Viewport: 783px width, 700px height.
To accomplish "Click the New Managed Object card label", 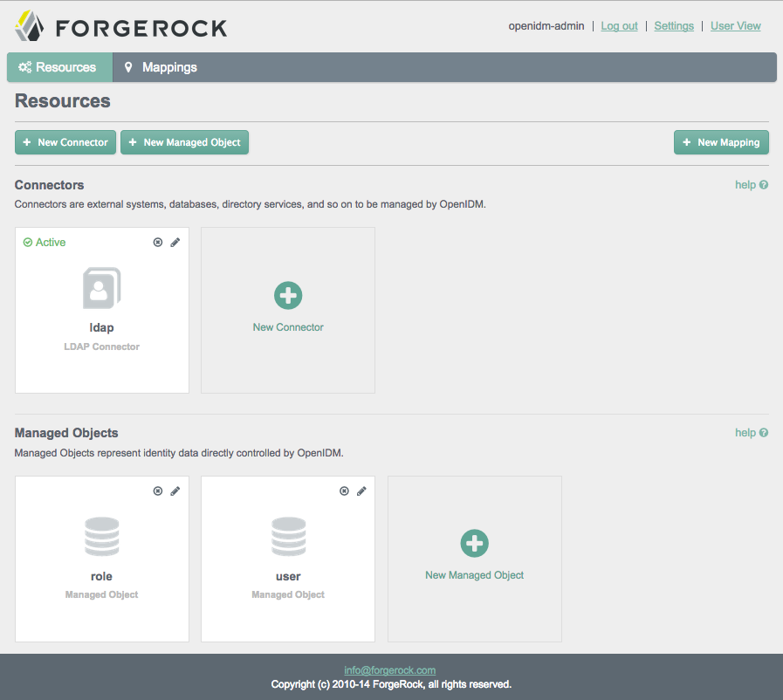I will click(474, 575).
